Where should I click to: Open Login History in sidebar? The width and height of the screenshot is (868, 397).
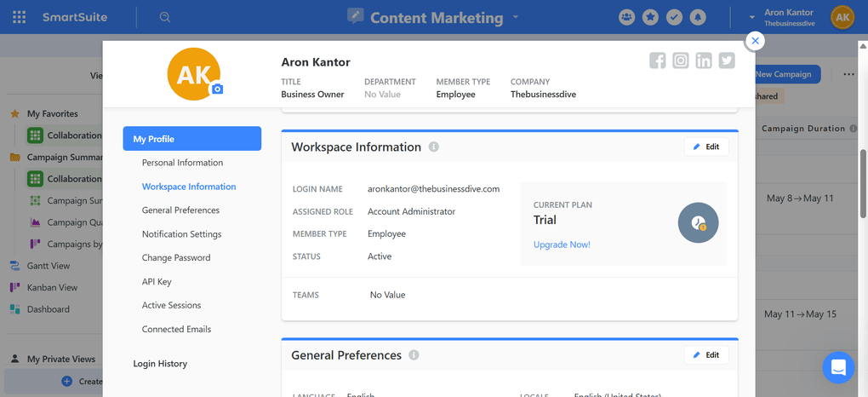[160, 364]
